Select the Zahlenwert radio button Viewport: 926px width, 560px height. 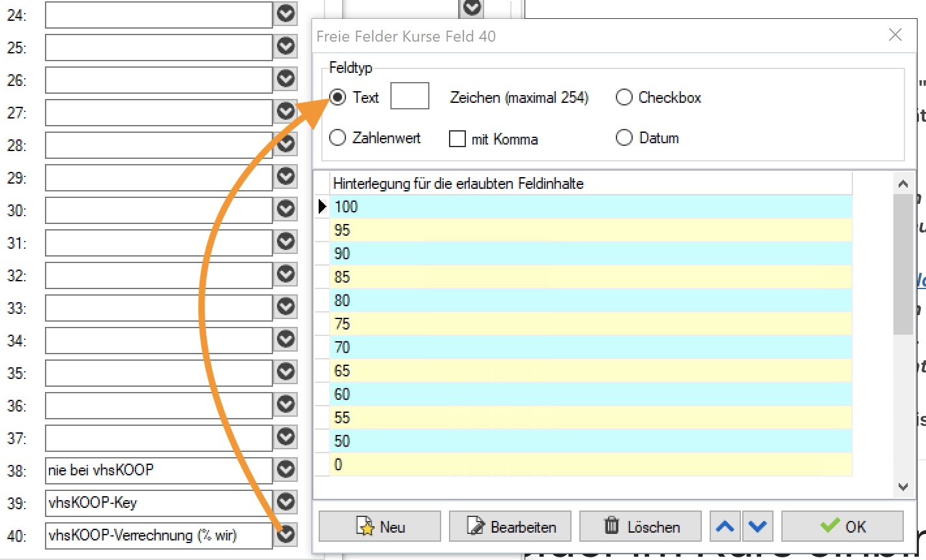pos(338,138)
